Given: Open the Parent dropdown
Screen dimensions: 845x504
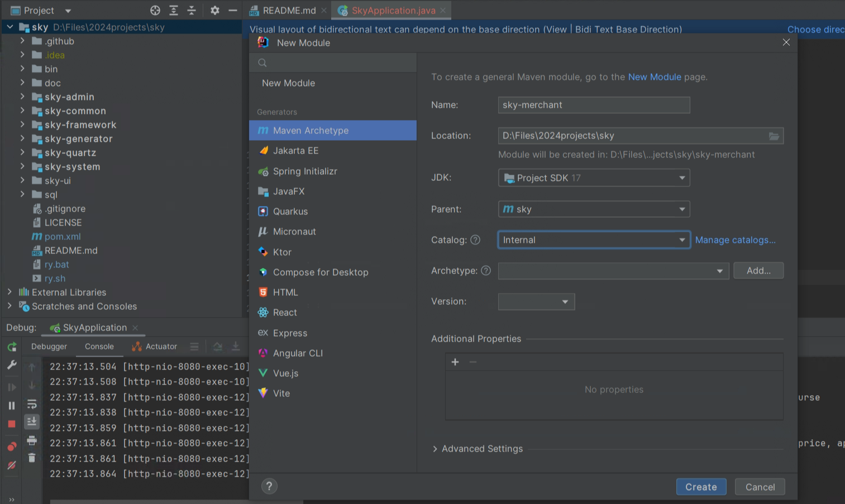Looking at the screenshot, I should point(594,209).
